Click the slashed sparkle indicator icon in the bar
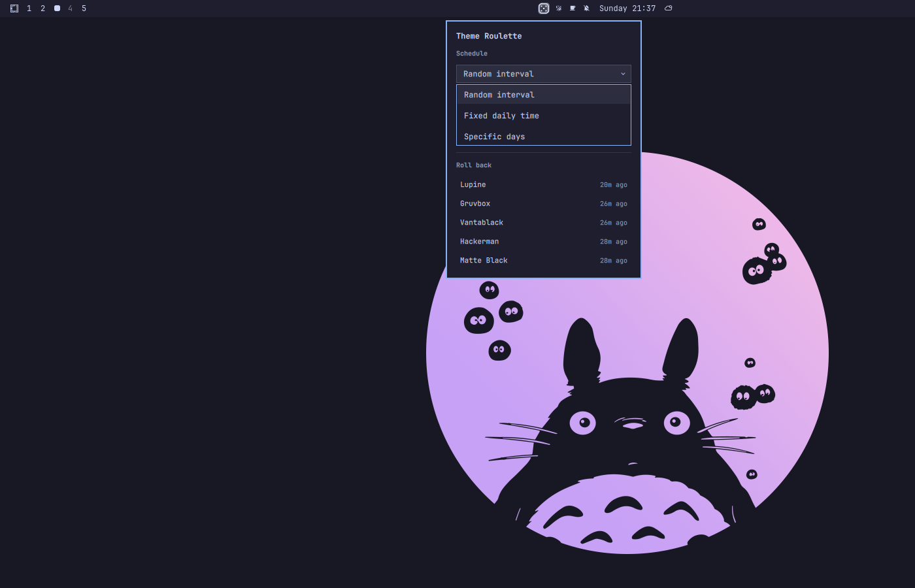 tap(559, 8)
